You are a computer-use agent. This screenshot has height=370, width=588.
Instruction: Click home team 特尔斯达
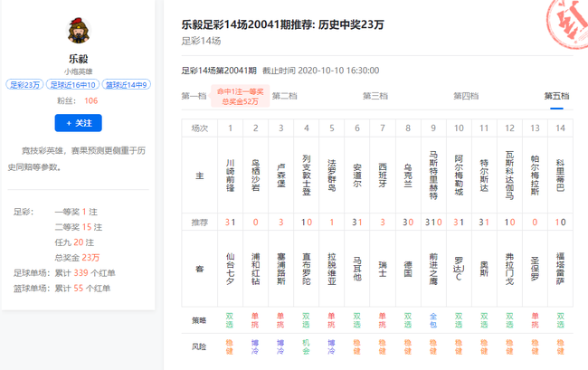click(x=484, y=176)
